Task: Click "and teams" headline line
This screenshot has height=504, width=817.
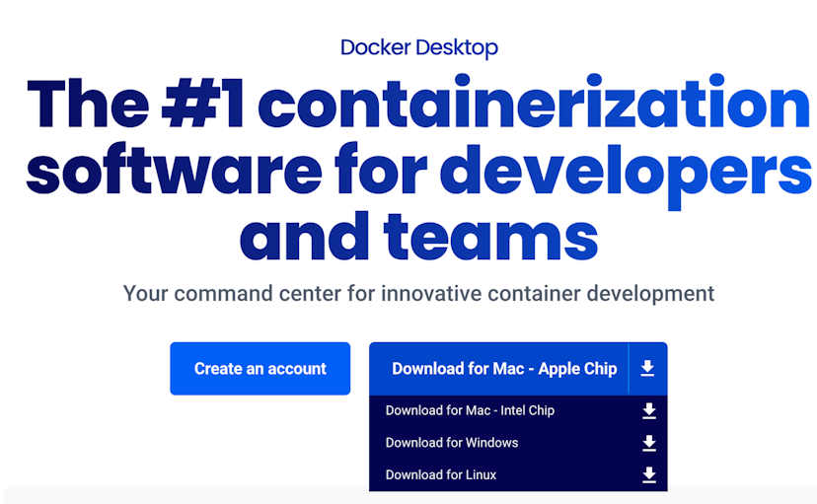Action: tap(418, 237)
